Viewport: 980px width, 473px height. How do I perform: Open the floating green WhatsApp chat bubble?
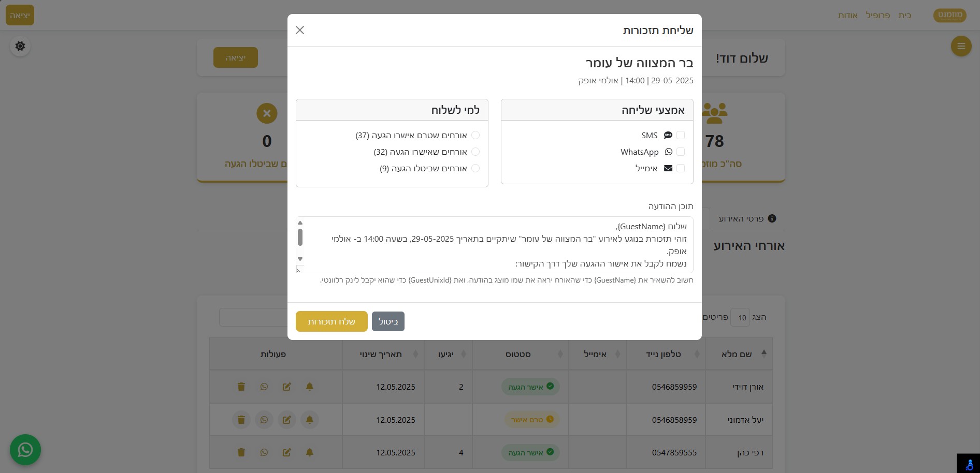[25, 450]
